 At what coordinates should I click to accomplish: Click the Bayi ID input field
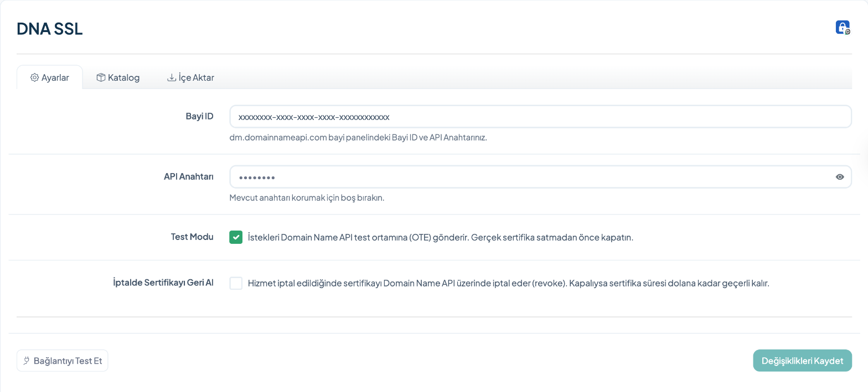(x=540, y=117)
